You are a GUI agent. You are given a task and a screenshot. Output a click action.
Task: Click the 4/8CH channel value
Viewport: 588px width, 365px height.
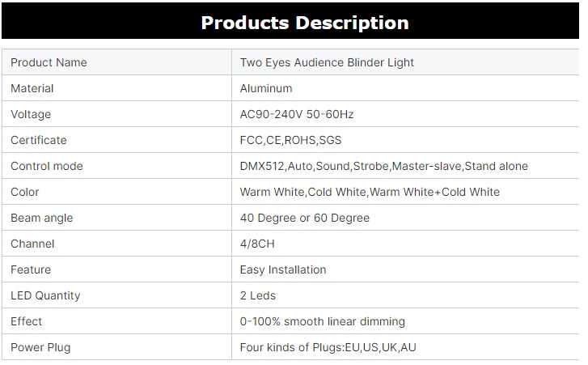click(258, 244)
